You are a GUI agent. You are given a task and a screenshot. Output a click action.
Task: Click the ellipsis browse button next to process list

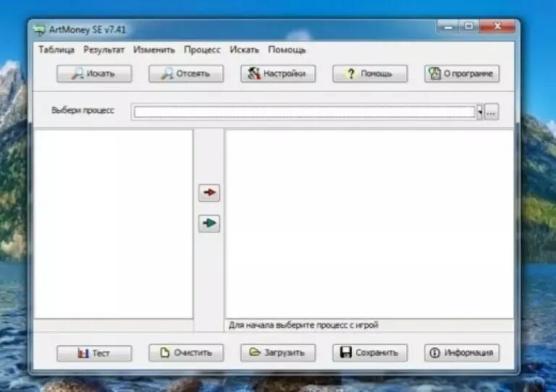[x=492, y=112]
